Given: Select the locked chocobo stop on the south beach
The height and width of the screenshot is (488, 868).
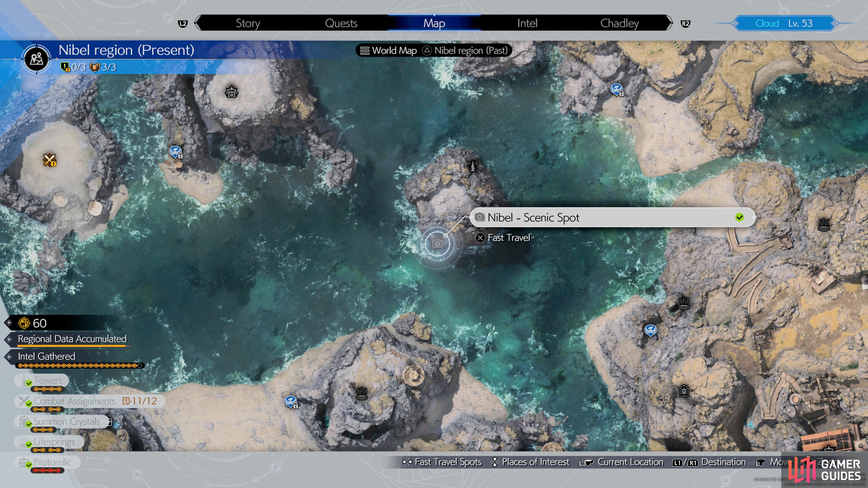Looking at the screenshot, I should (x=291, y=402).
